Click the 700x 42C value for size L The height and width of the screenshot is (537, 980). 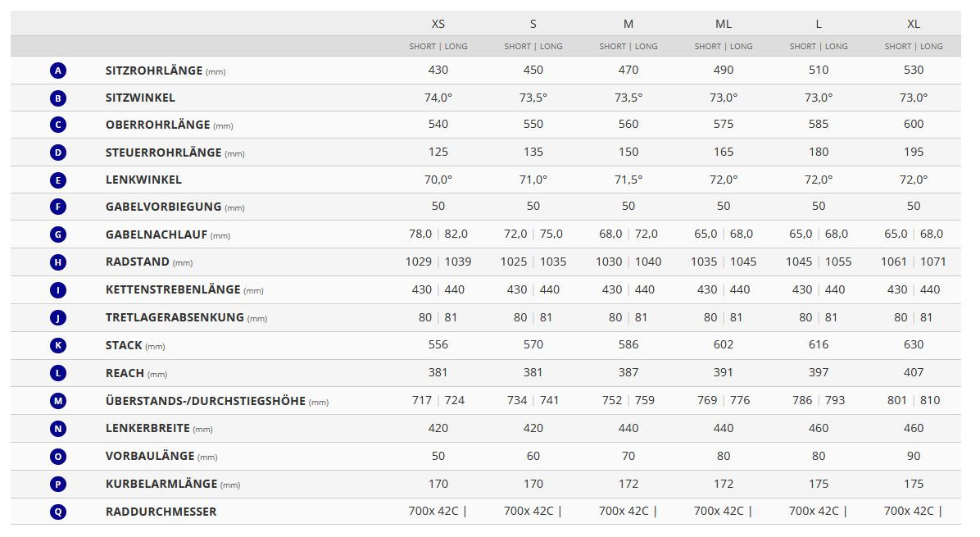click(x=814, y=511)
